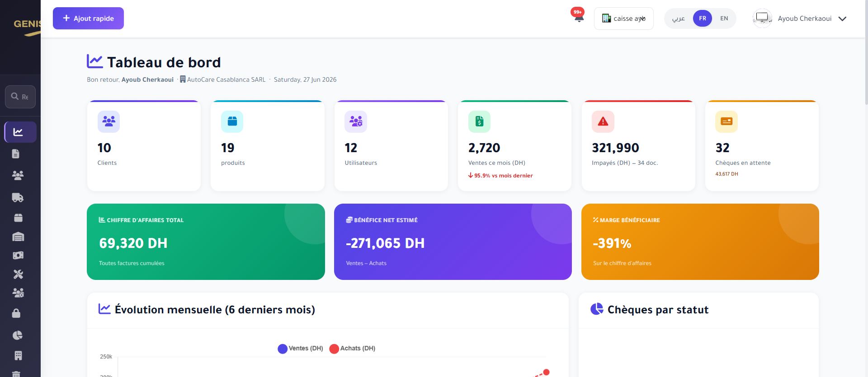Open the Clients count card showing 10
Viewport: 868px width, 377px height.
[144, 146]
